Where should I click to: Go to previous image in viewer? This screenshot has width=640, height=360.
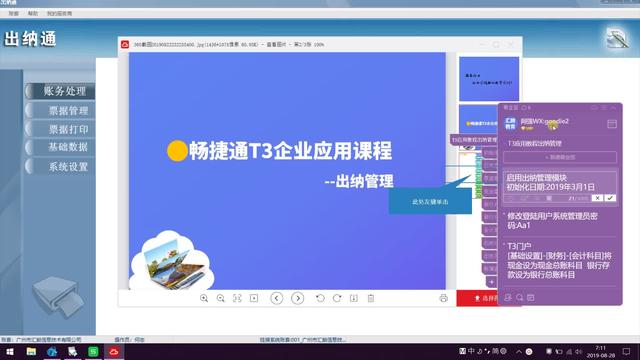[277, 298]
